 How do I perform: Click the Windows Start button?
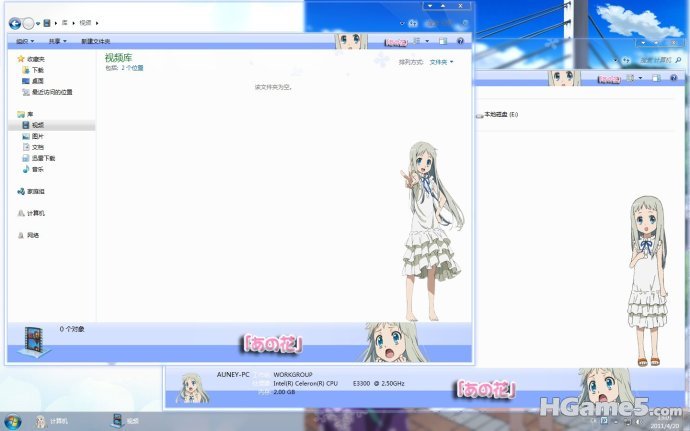click(12, 421)
